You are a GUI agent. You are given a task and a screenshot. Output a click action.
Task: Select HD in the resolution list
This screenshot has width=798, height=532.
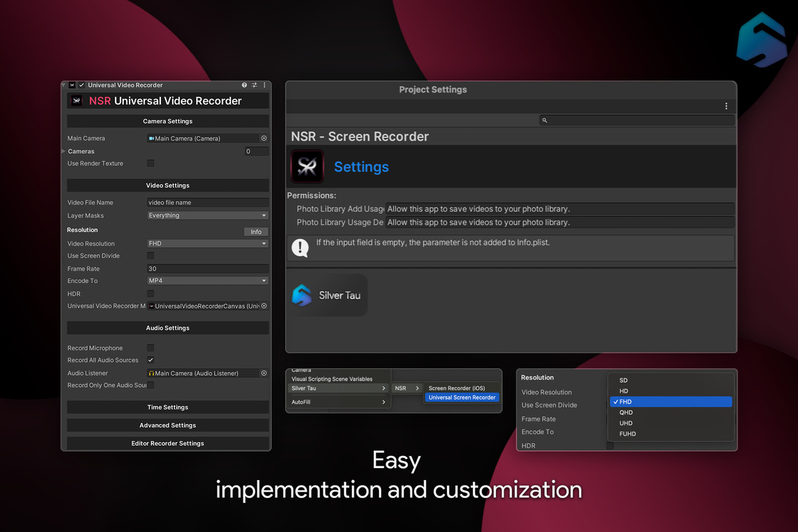click(671, 391)
